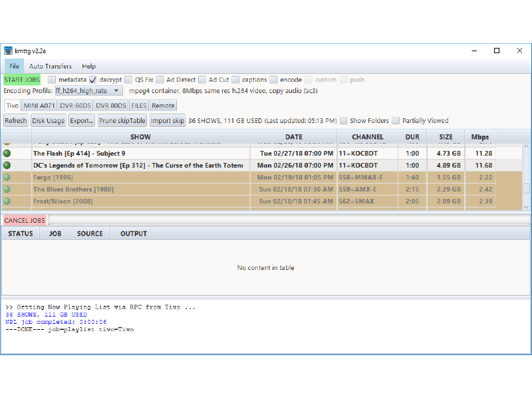Click the status icon for DC's Legends of Tomorrow

coord(7,165)
